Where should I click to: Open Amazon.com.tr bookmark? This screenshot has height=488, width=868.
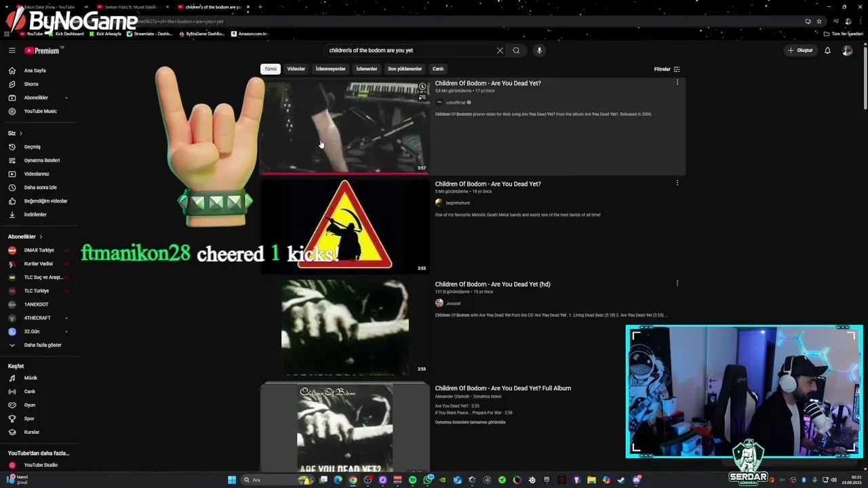(249, 34)
